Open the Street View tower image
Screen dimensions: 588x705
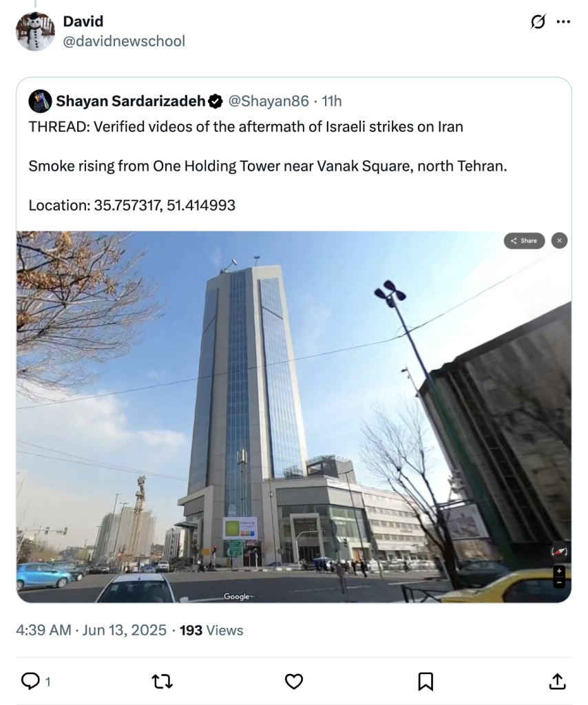tap(294, 417)
